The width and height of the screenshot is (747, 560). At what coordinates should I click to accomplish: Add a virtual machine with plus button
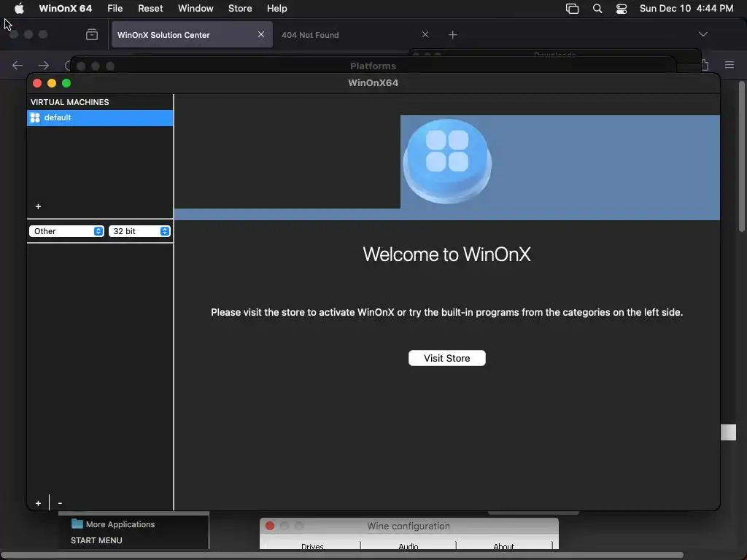click(x=38, y=206)
